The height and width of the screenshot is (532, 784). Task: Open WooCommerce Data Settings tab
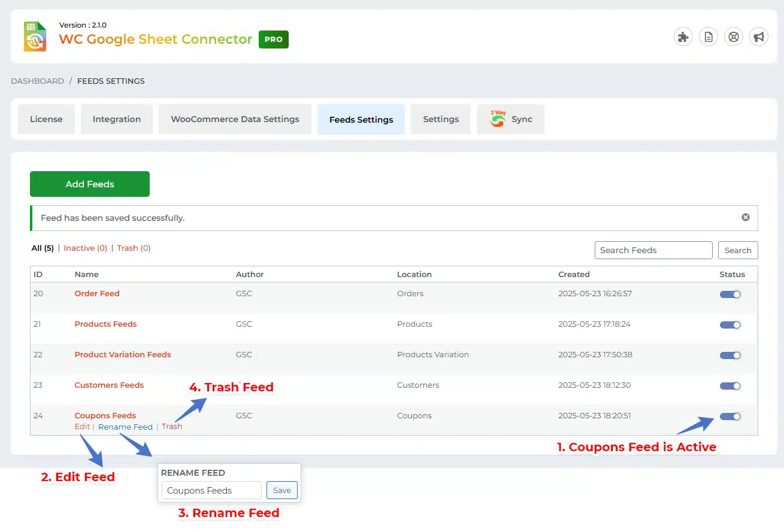[235, 119]
